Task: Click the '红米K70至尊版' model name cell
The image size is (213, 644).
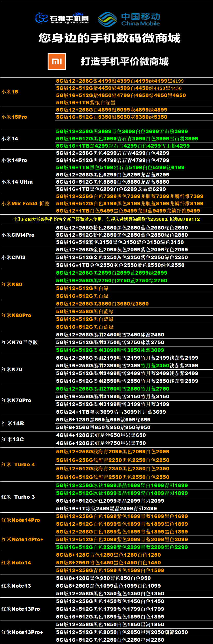Action: (x=28, y=342)
